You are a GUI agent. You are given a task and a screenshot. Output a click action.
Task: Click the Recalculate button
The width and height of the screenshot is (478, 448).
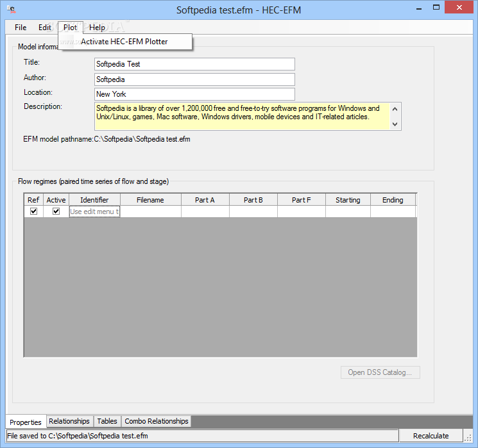[x=431, y=436]
